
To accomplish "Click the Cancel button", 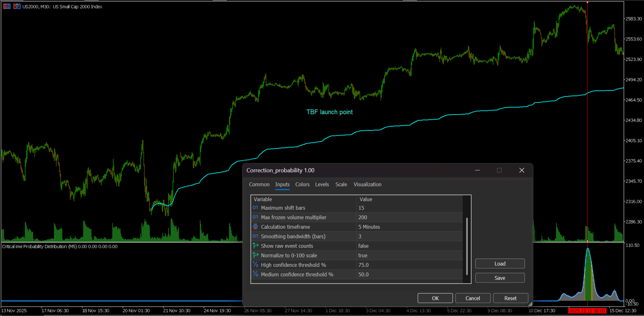I will point(473,298).
